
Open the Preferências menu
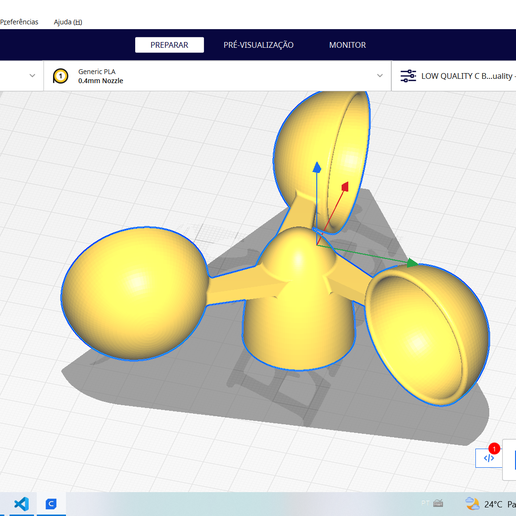[x=19, y=22]
